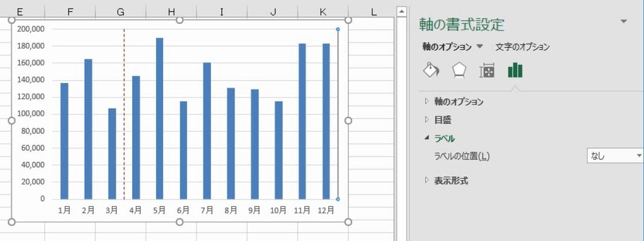This screenshot has height=241, width=644.
Task: Open the Fill & Line paint bucket tab
Action: [431, 70]
